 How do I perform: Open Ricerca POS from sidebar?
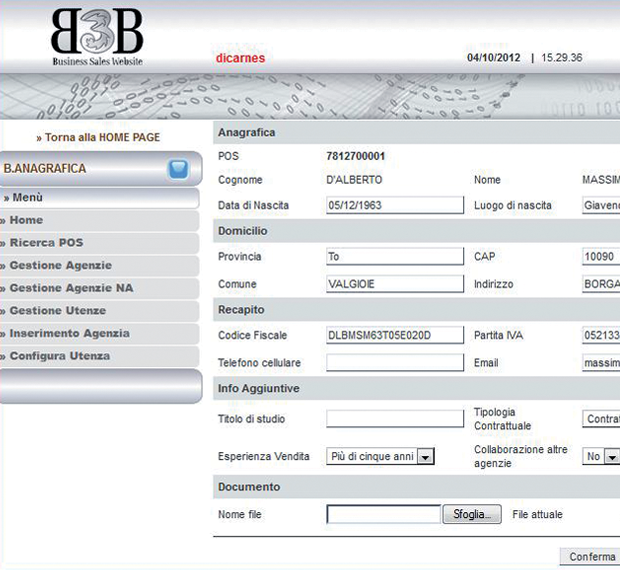tap(46, 243)
